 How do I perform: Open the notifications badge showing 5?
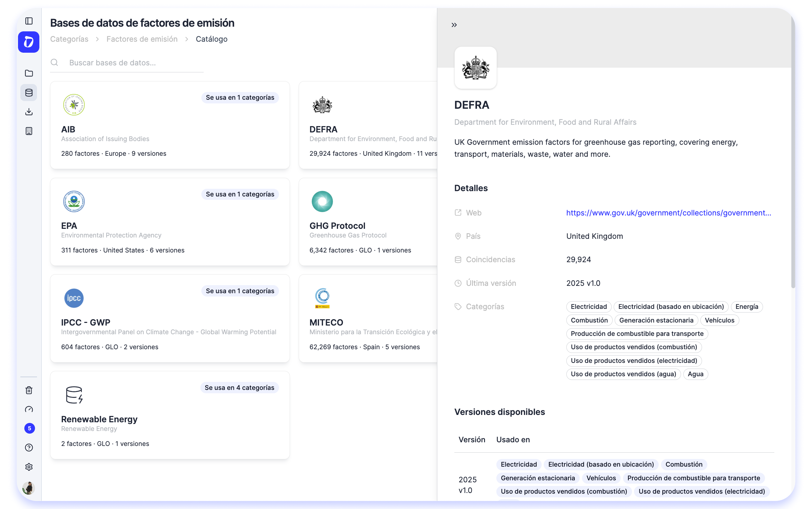click(x=29, y=428)
